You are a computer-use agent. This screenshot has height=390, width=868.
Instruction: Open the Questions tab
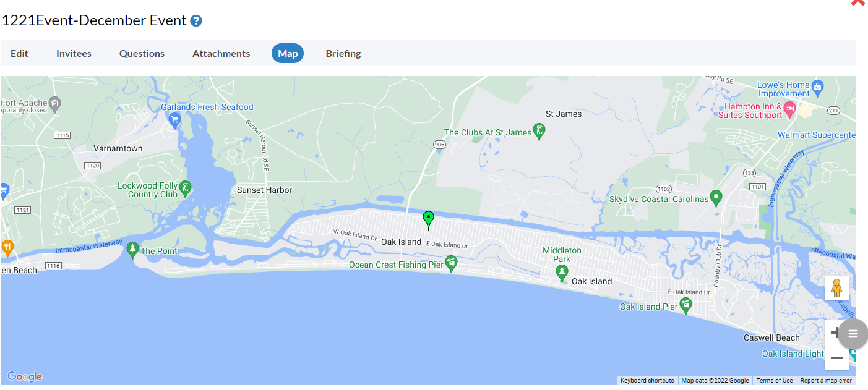[x=142, y=53]
